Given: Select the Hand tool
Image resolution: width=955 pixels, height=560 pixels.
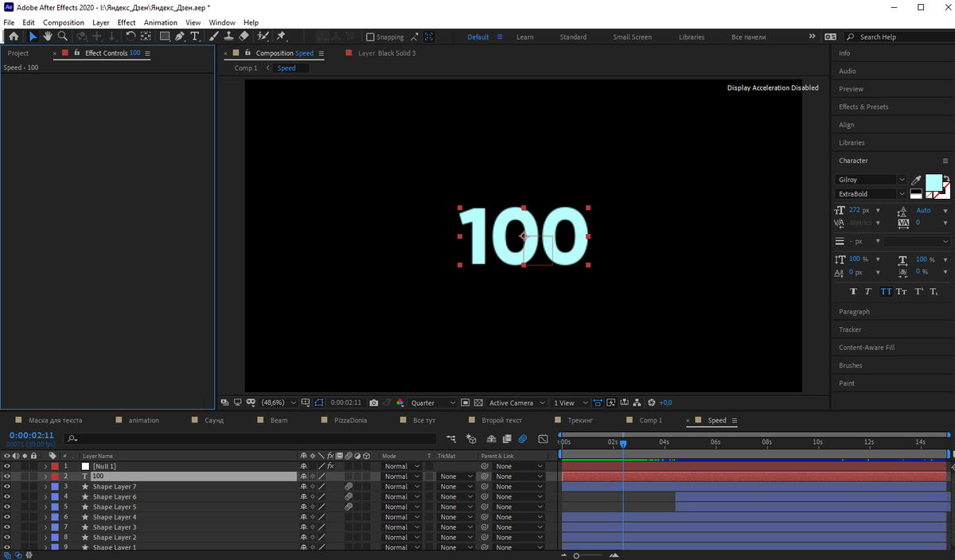Looking at the screenshot, I should pyautogui.click(x=48, y=37).
